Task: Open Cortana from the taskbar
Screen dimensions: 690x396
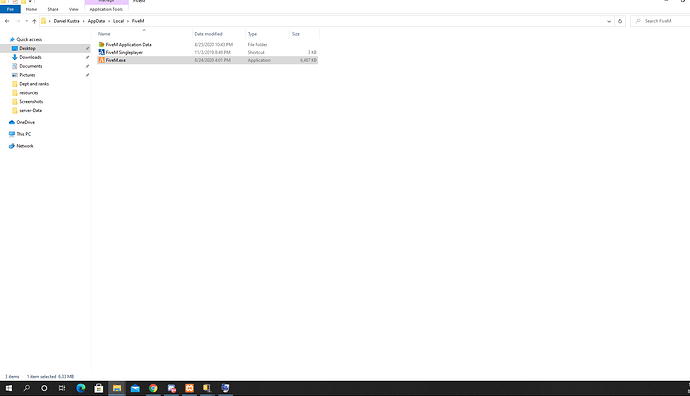Action: click(x=44, y=388)
